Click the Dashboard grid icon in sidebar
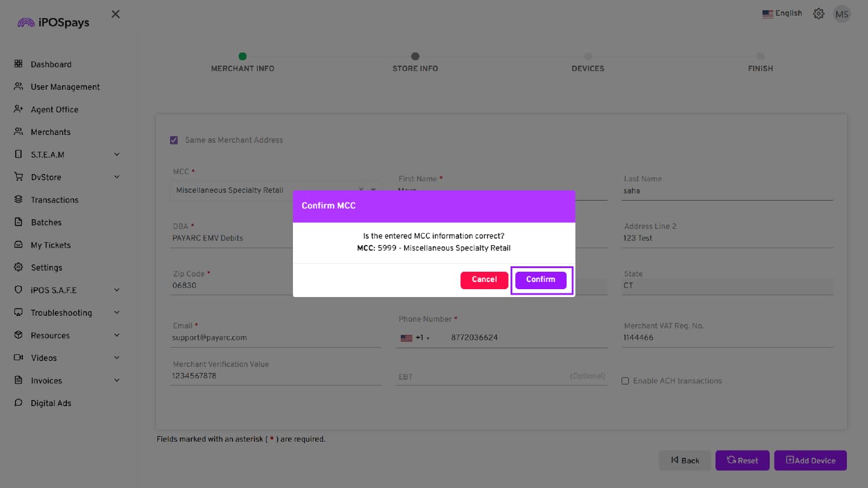This screenshot has width=868, height=488. click(18, 64)
